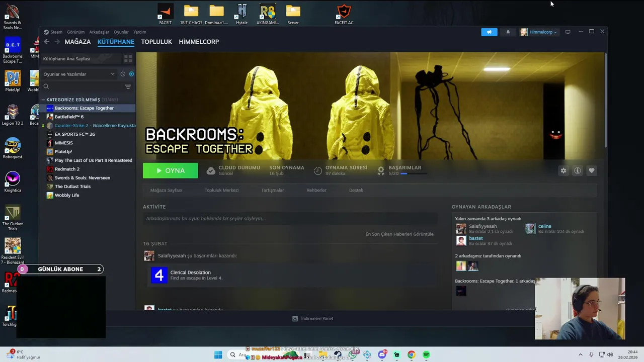Viewport: 644px width, 362px height.
Task: Open the Topluluk Merkezi link
Action: pos(221,190)
